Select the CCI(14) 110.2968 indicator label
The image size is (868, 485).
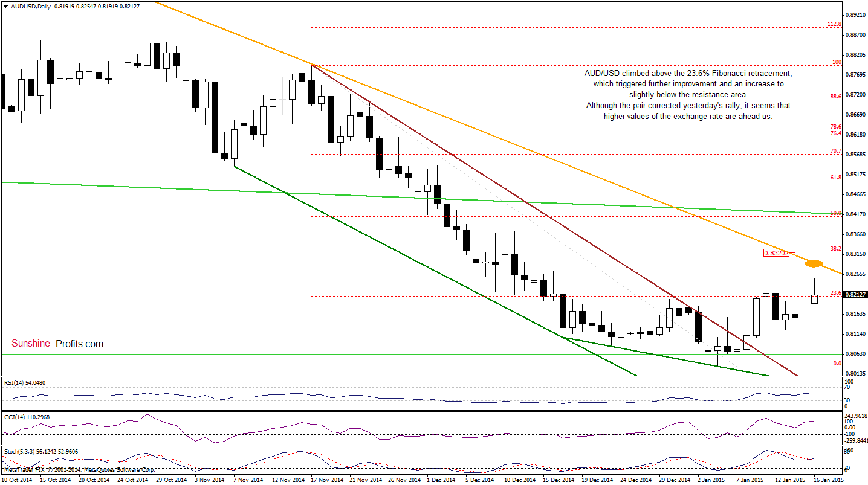27,417
